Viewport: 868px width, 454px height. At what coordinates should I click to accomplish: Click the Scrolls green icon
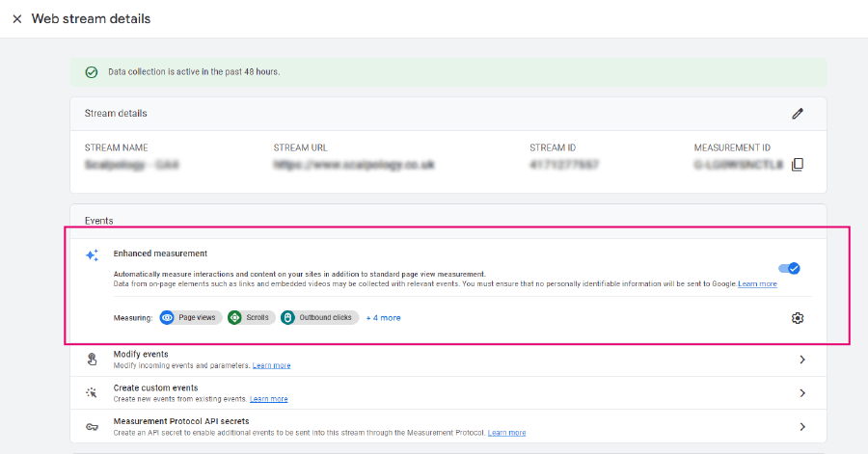(x=234, y=317)
